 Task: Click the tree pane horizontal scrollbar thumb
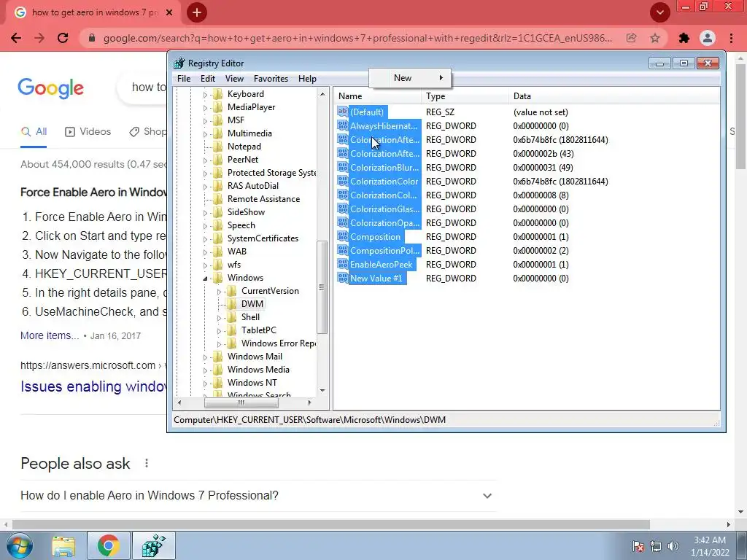(241, 402)
